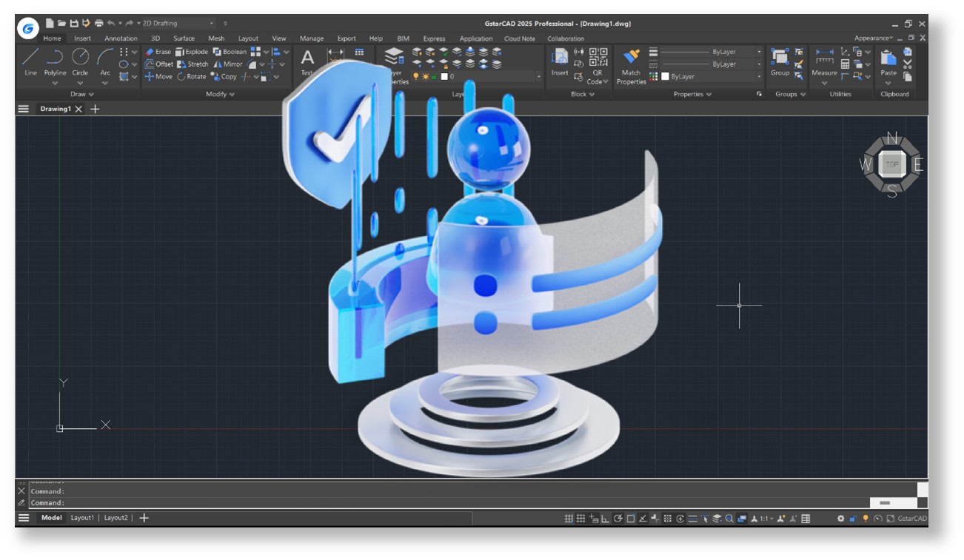Activate the Erase tool
The image size is (964, 560).
[x=158, y=52]
